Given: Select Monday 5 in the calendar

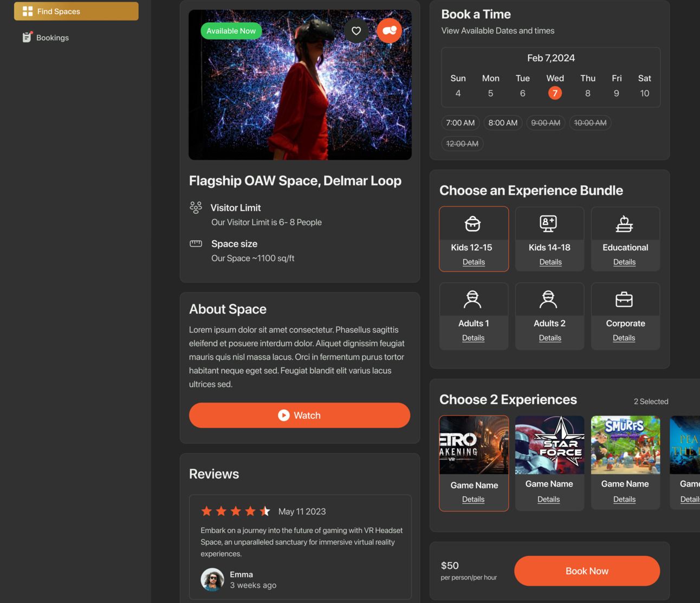Looking at the screenshot, I should click(490, 93).
